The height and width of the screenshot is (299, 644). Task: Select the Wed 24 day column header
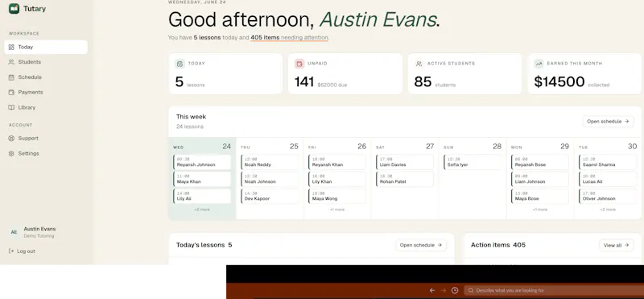(202, 147)
